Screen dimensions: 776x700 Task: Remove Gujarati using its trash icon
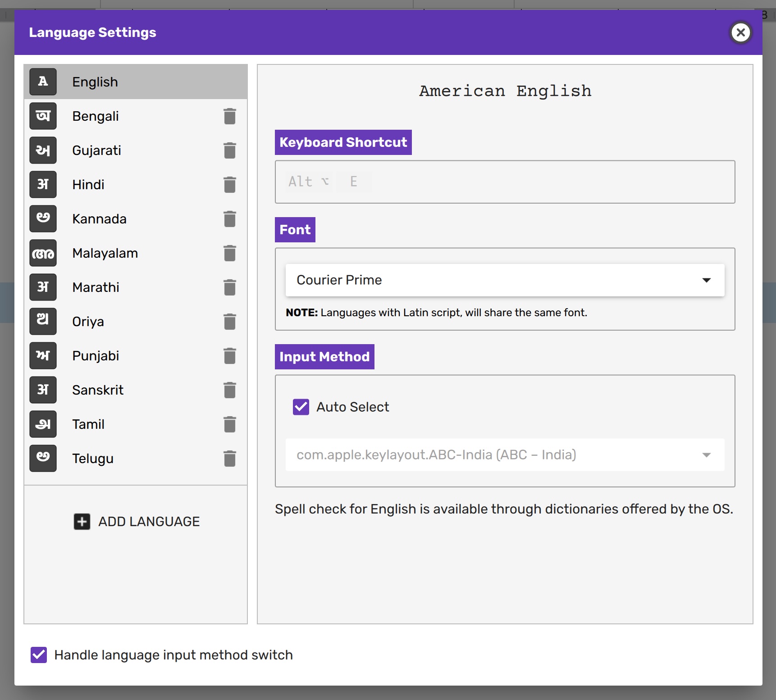click(x=230, y=150)
